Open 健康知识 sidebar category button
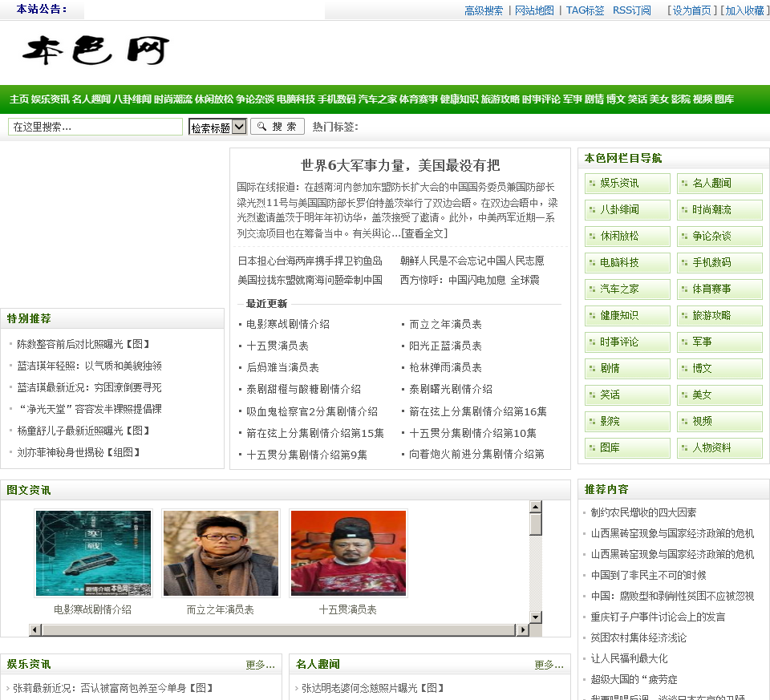The height and width of the screenshot is (700, 770). tap(627, 316)
